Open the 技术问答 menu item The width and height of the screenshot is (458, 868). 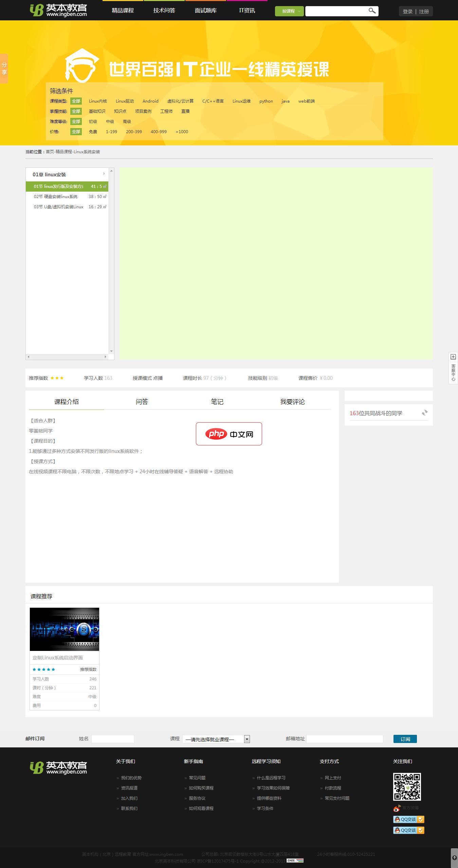[x=164, y=11]
